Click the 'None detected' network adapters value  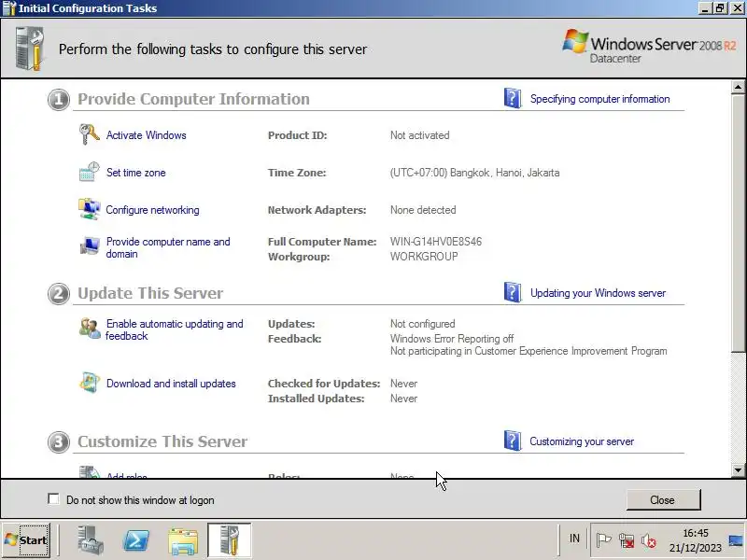pos(423,210)
